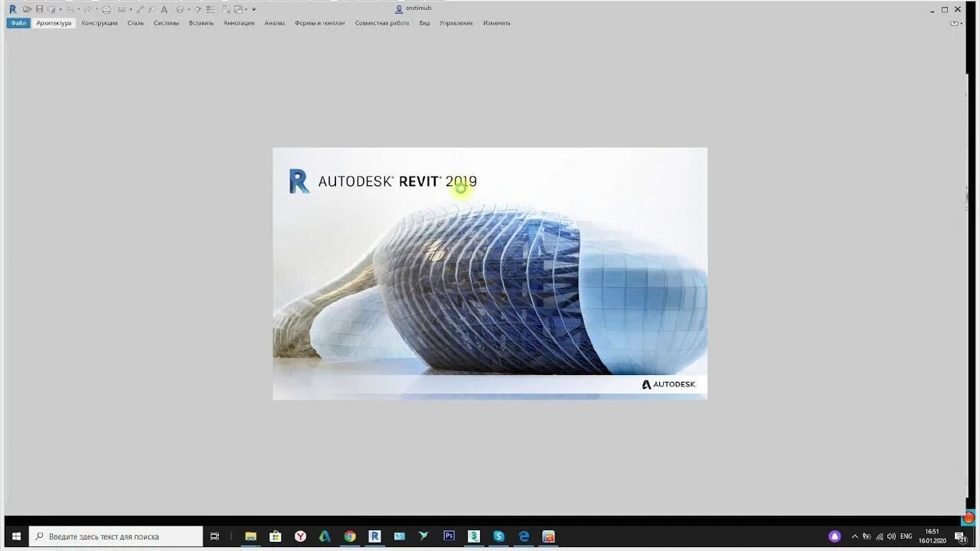Open 3ds Max icon on the taskbar

point(474,536)
